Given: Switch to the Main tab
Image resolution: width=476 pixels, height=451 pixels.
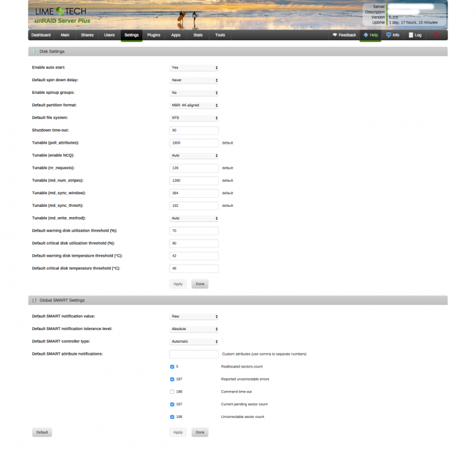Looking at the screenshot, I should coord(65,35).
